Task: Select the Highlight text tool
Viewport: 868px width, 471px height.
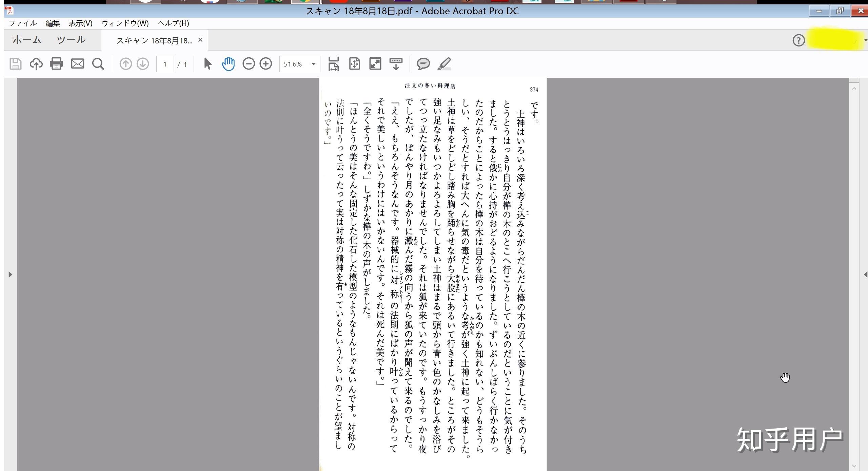Action: (x=444, y=64)
